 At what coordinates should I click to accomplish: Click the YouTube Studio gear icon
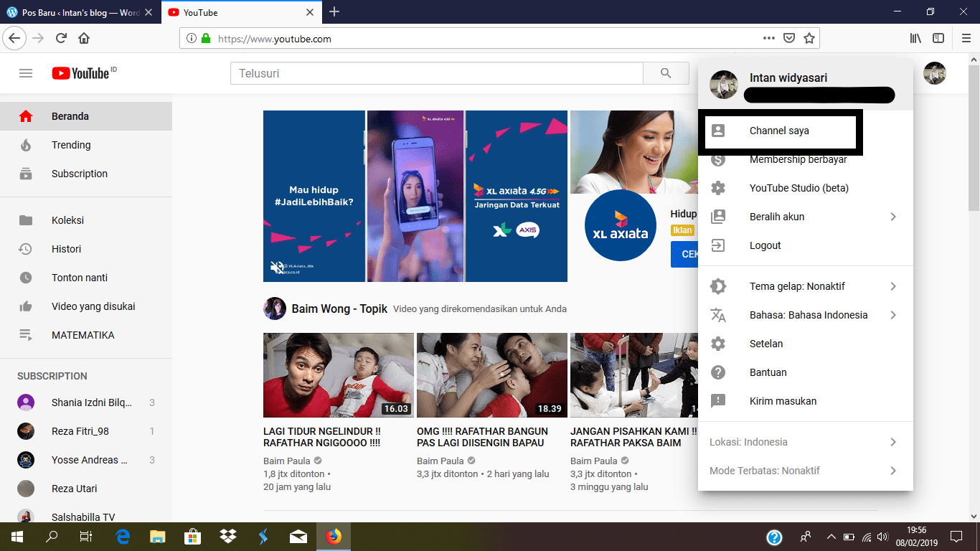point(717,188)
